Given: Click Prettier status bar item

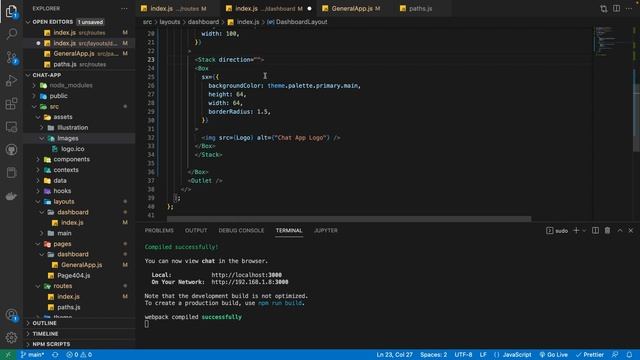Looking at the screenshot, I should 590,355.
